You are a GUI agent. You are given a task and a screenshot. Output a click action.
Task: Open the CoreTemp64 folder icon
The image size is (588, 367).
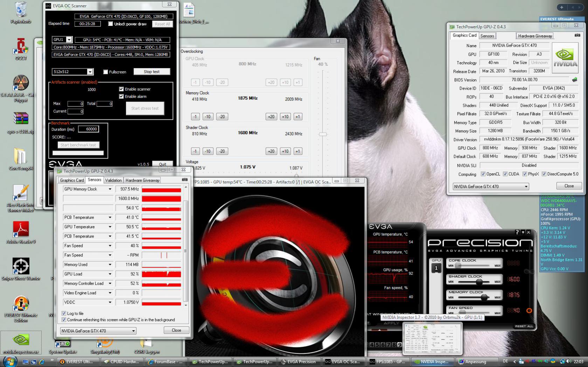[x=21, y=159]
